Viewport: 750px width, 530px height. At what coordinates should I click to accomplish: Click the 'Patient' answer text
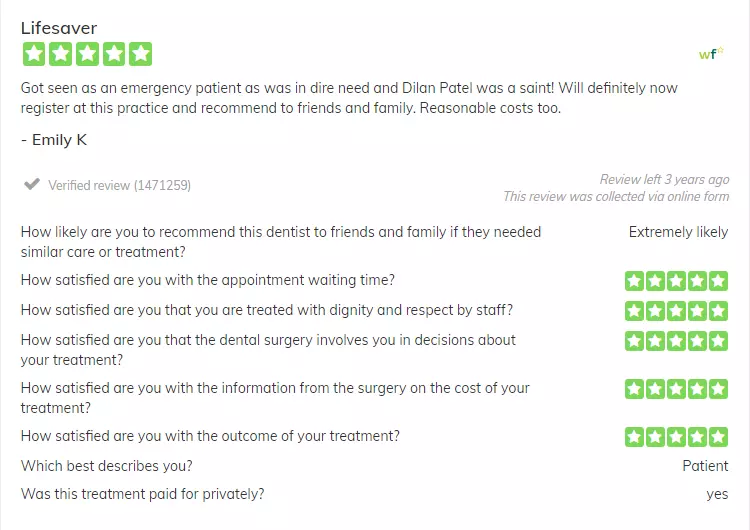point(705,466)
